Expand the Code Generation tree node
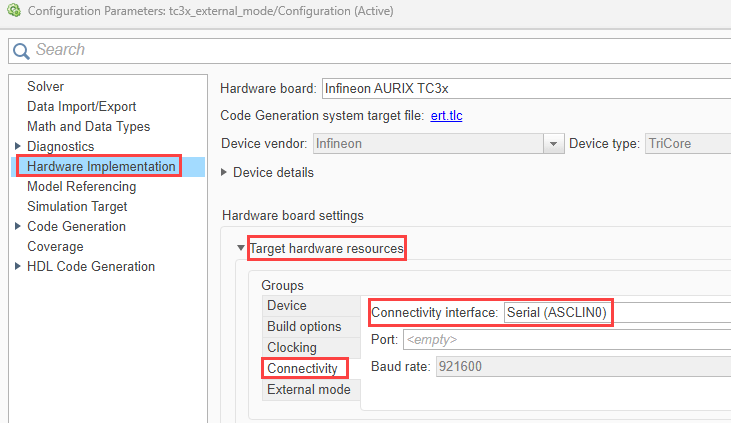Viewport: 731px width, 423px height. pyautogui.click(x=18, y=227)
